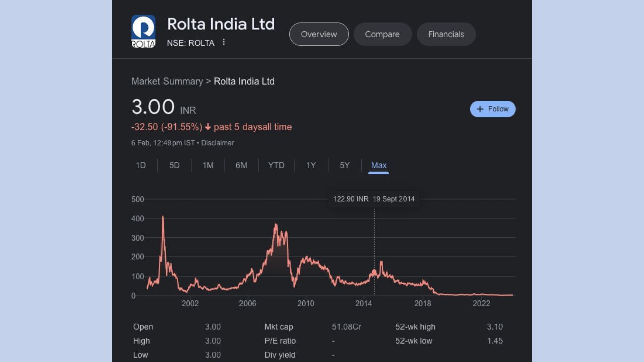Click the chart marker at 19 Sept 2014
This screenshot has width=644, height=362.
click(x=374, y=272)
